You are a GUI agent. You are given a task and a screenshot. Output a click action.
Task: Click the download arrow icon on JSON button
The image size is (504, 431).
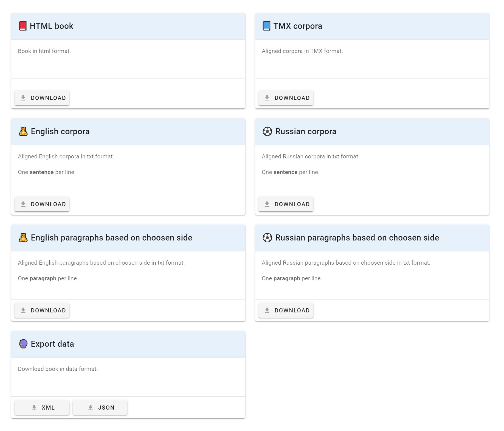[91, 408]
